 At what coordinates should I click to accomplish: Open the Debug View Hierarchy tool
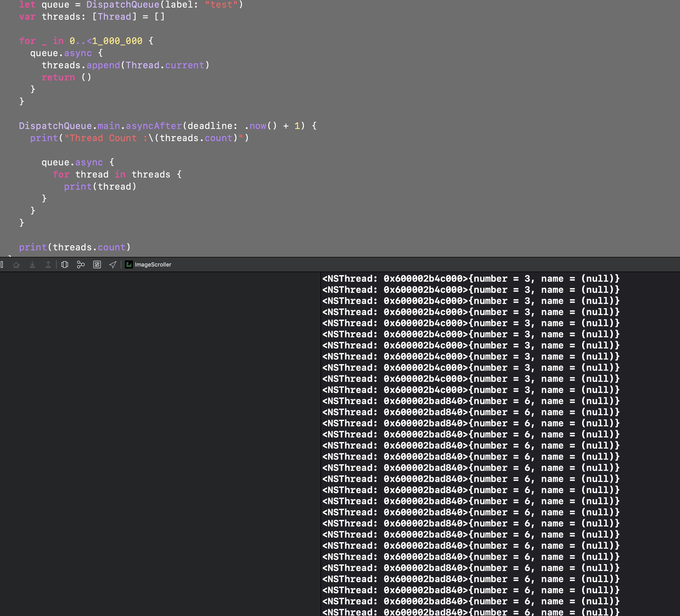coord(65,265)
